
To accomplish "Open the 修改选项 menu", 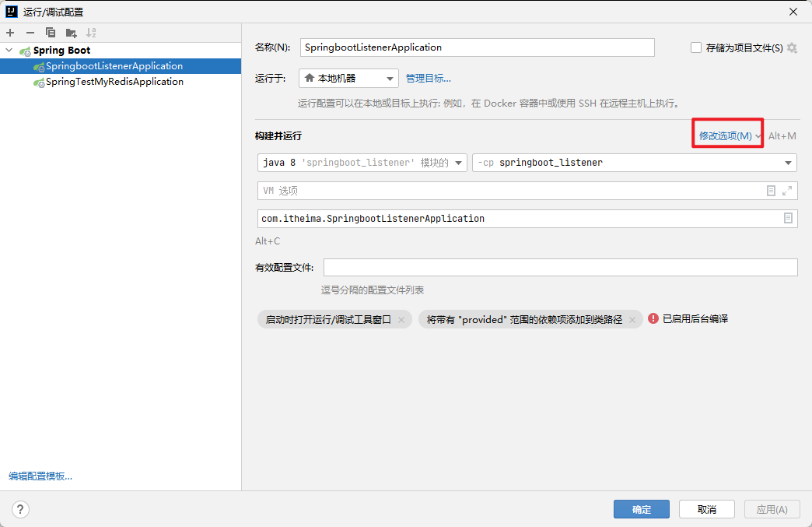I will tap(726, 134).
